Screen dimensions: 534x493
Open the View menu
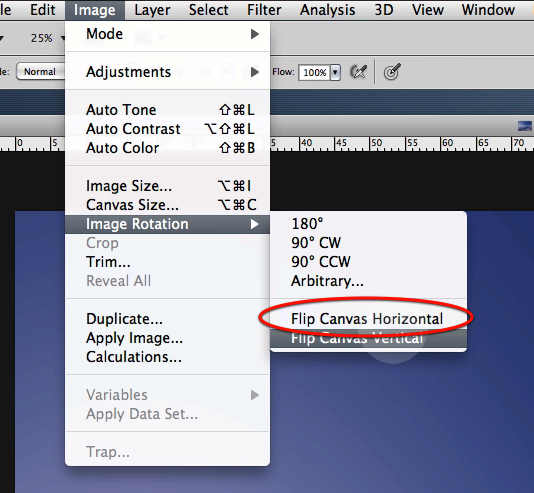click(x=428, y=10)
